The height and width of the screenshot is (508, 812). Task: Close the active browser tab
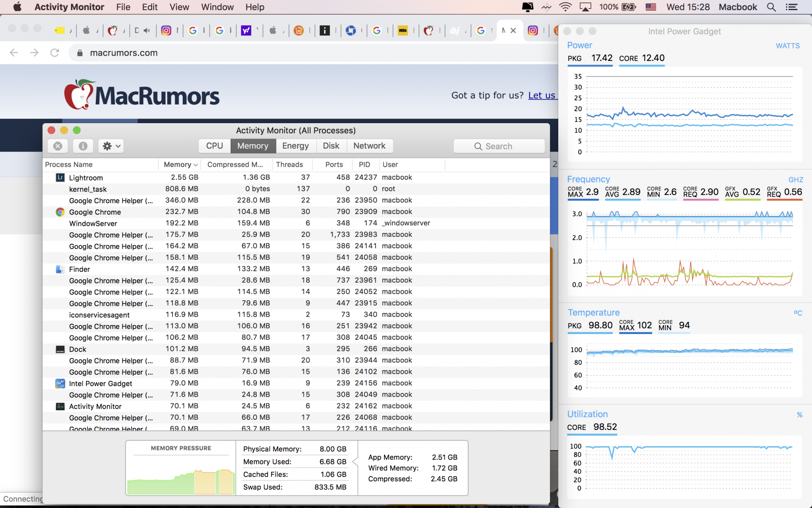click(x=513, y=30)
